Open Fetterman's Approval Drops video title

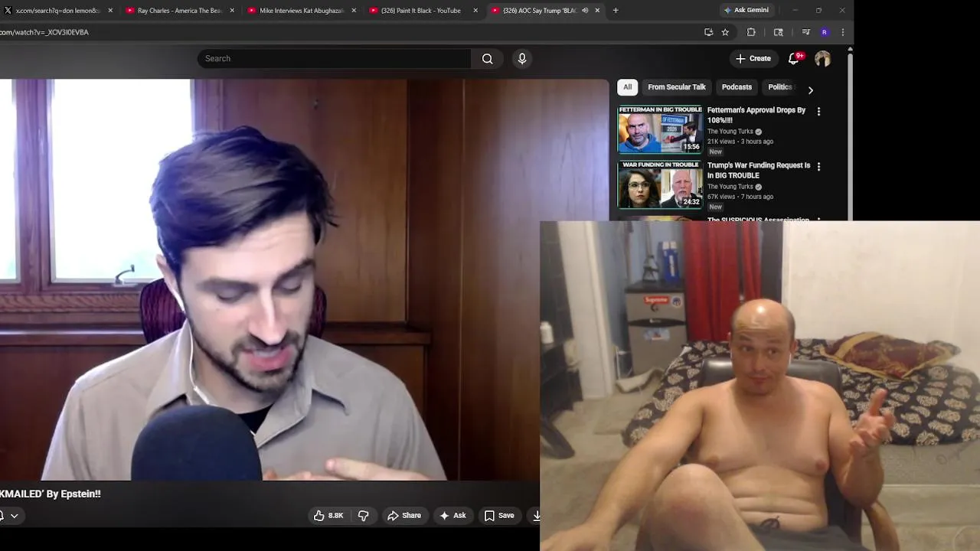point(756,115)
